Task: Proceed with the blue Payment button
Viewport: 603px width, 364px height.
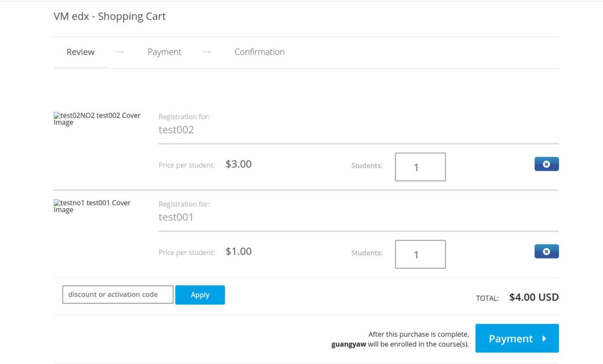Action: tap(516, 338)
